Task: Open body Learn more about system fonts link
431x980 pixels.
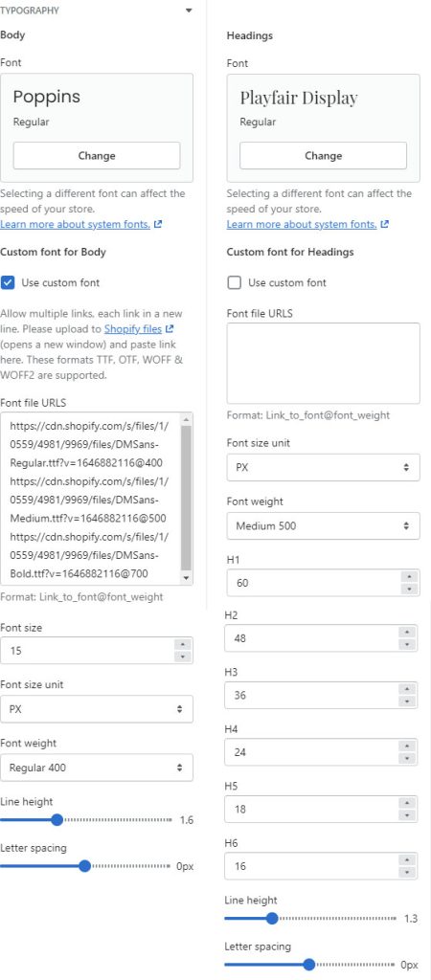Action: pos(75,224)
